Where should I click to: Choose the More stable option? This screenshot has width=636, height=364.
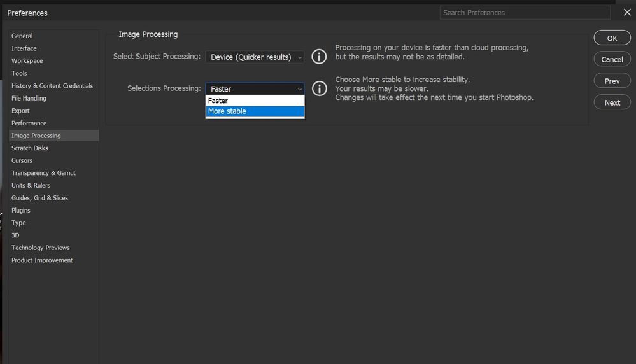point(255,111)
